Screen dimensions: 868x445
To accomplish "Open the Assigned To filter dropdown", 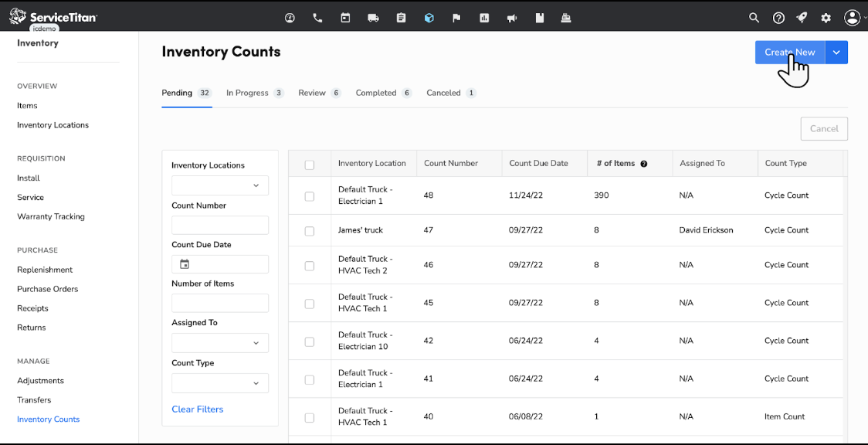I will tap(220, 343).
